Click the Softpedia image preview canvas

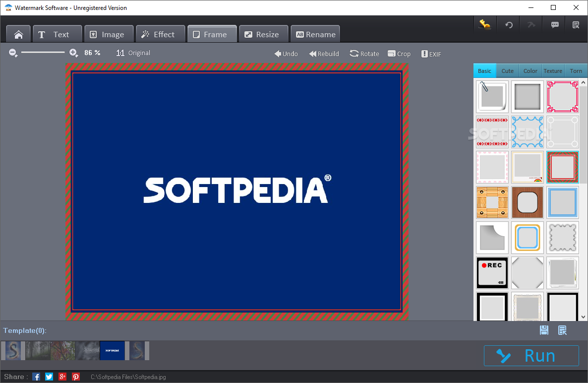click(237, 191)
